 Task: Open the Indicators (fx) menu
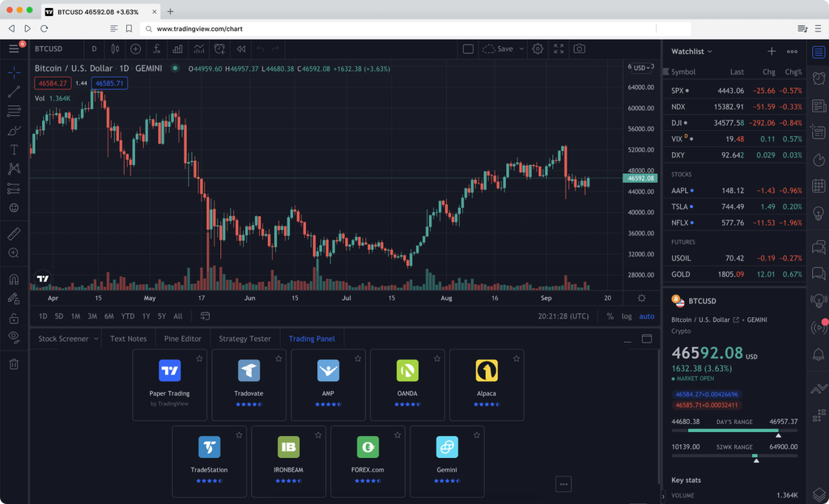156,49
